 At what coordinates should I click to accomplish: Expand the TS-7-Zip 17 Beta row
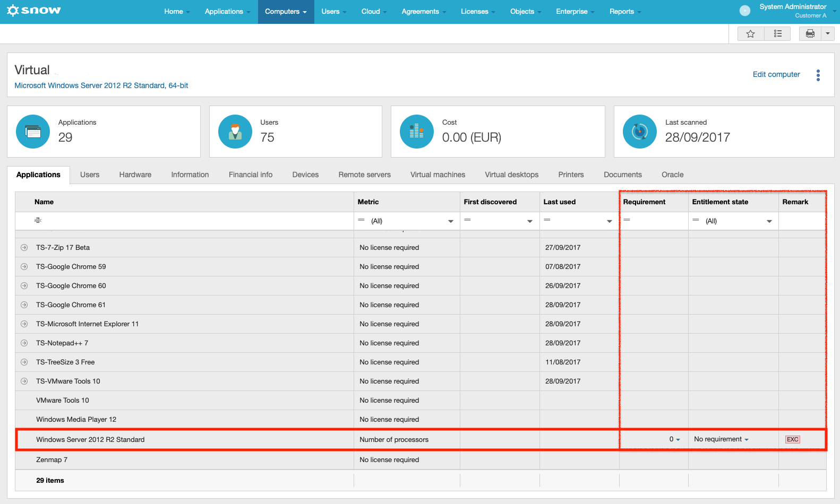[x=24, y=248]
